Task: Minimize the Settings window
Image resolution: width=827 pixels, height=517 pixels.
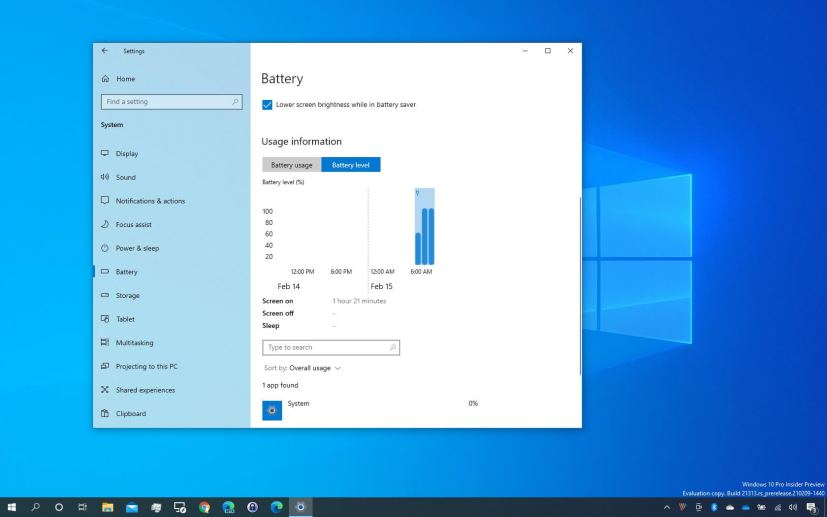Action: click(525, 51)
